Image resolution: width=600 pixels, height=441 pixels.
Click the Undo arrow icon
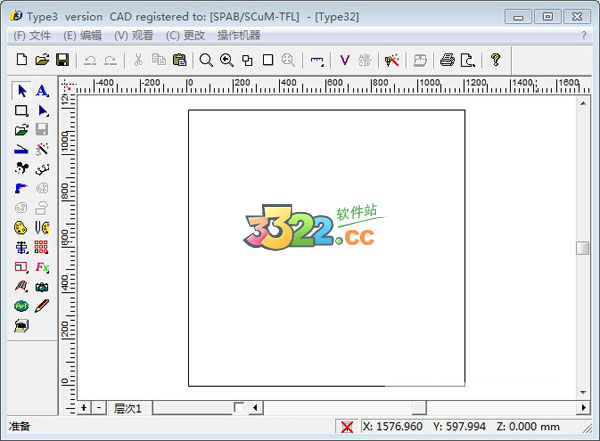[90, 60]
